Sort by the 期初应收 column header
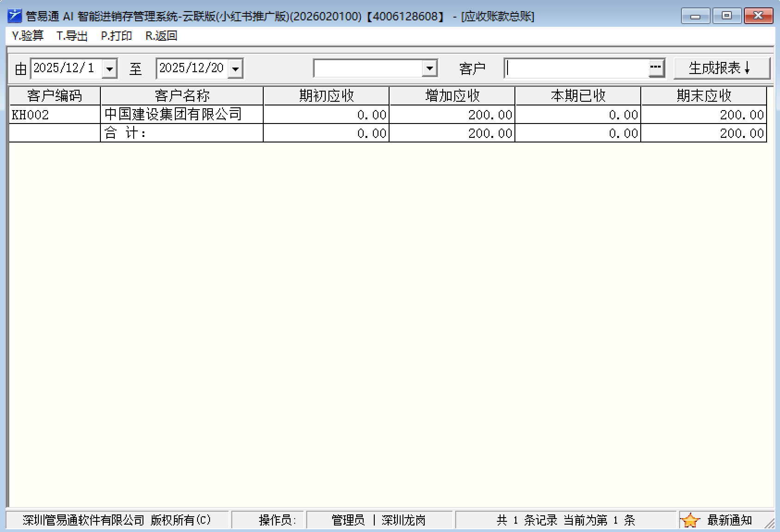The image size is (780, 532). 326,96
